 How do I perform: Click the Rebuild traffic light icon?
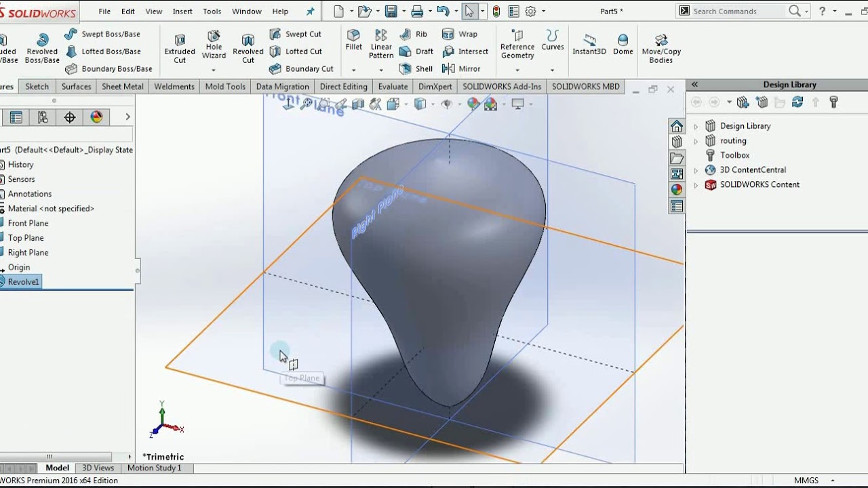[x=496, y=11]
